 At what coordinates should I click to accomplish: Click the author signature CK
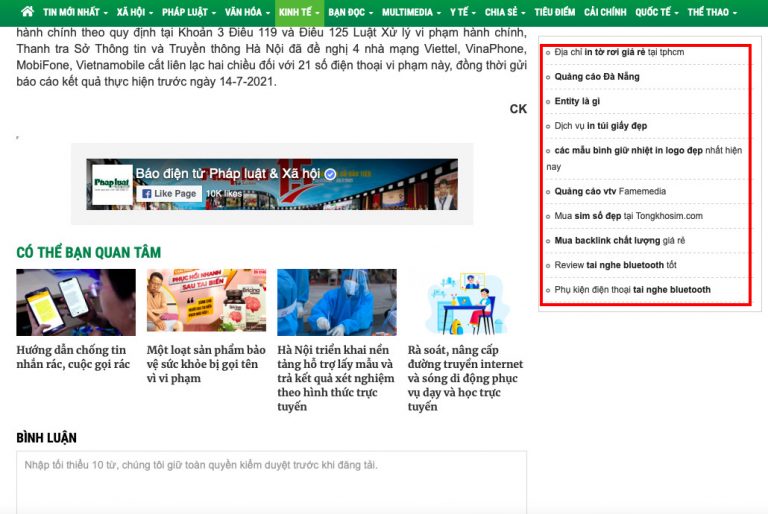pos(518,109)
